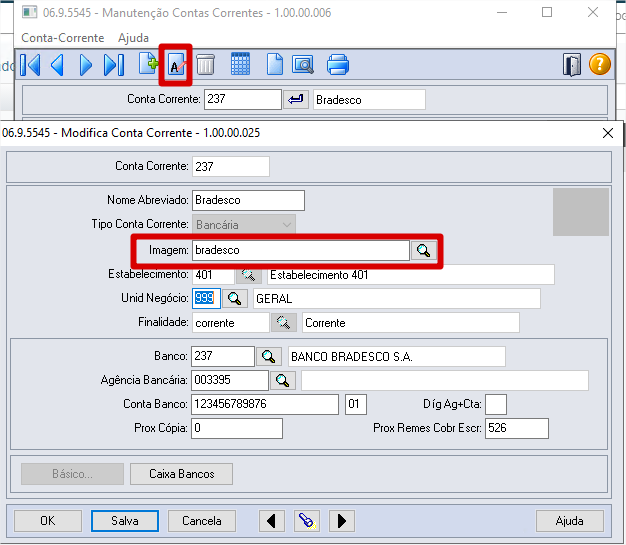Click the Conta Banco input field
This screenshot has width=626, height=545.
click(265, 404)
